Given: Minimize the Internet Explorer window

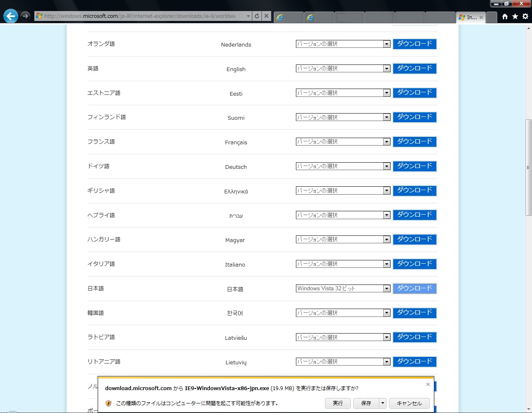Looking at the screenshot, I should (x=496, y=4).
